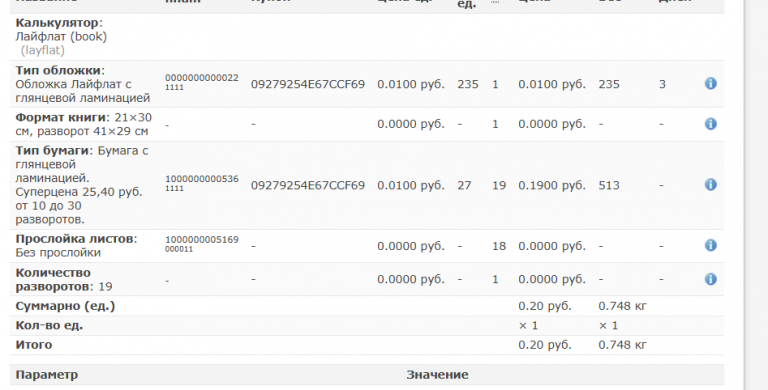Click × 1 under weight column
This screenshot has width=768, height=390.
point(608,325)
